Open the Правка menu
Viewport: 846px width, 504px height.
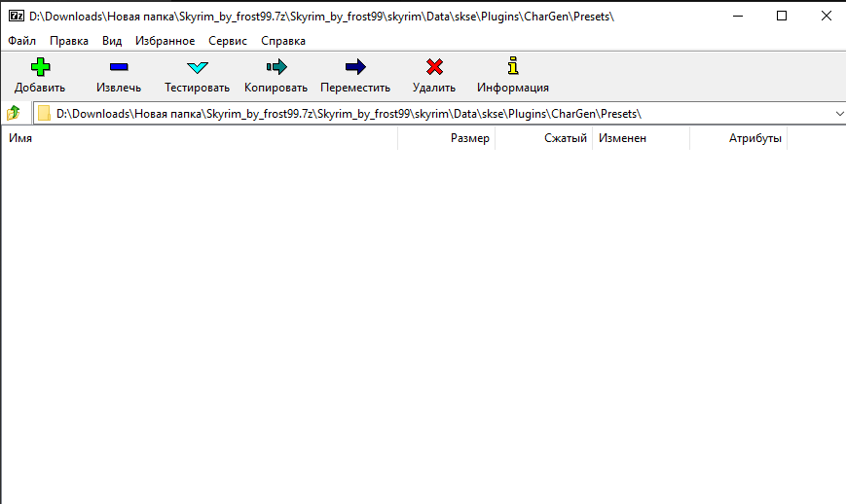tap(69, 41)
